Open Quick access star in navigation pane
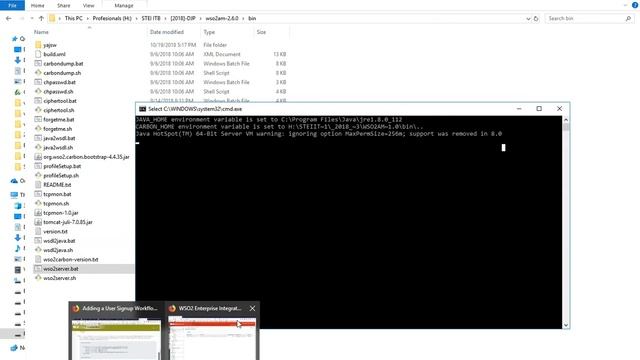The image size is (640, 360). pyautogui.click(x=15, y=39)
